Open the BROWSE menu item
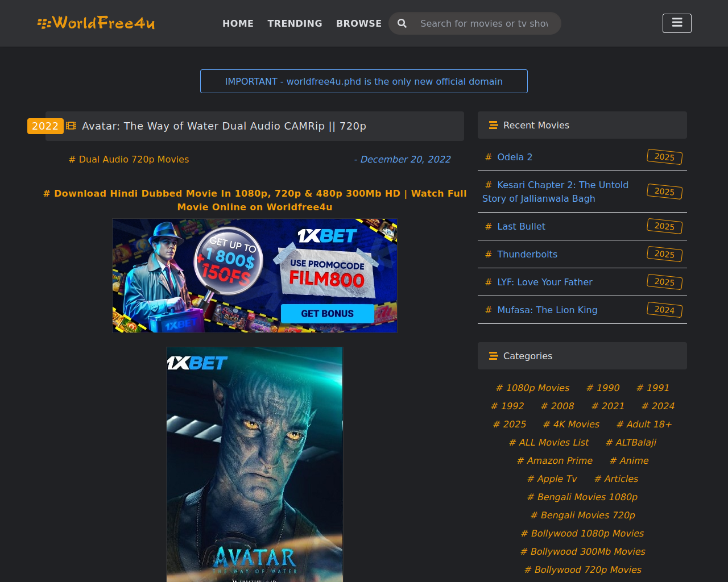 pos(359,23)
